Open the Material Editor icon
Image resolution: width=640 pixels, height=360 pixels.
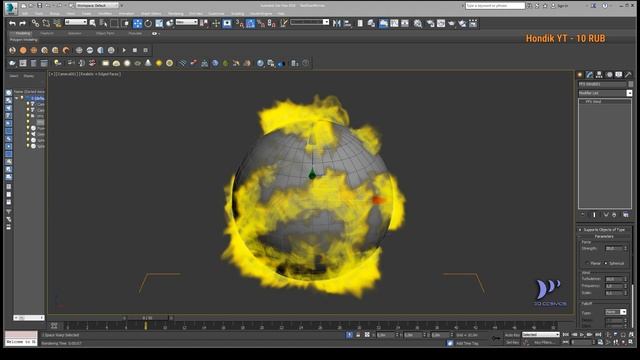click(418, 23)
